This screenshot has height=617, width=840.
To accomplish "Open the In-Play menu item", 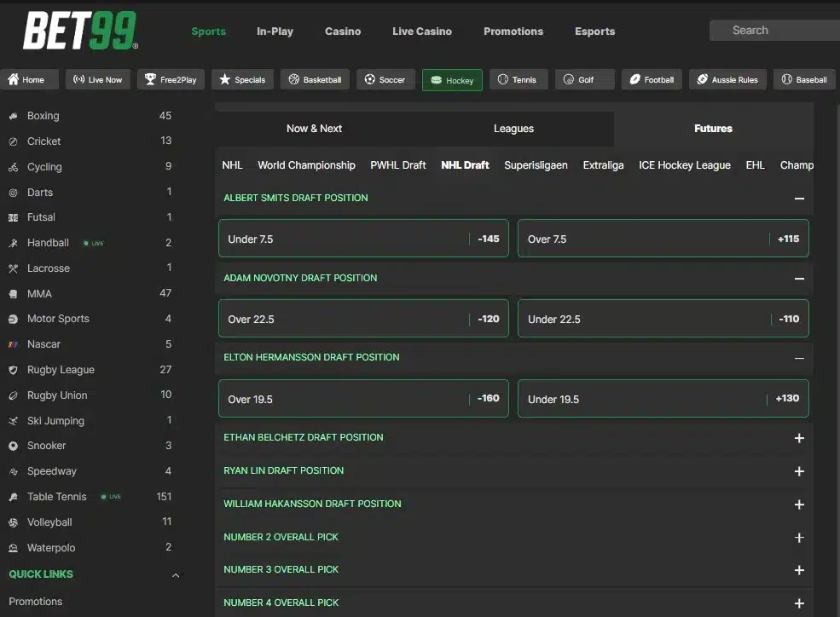I will (275, 31).
